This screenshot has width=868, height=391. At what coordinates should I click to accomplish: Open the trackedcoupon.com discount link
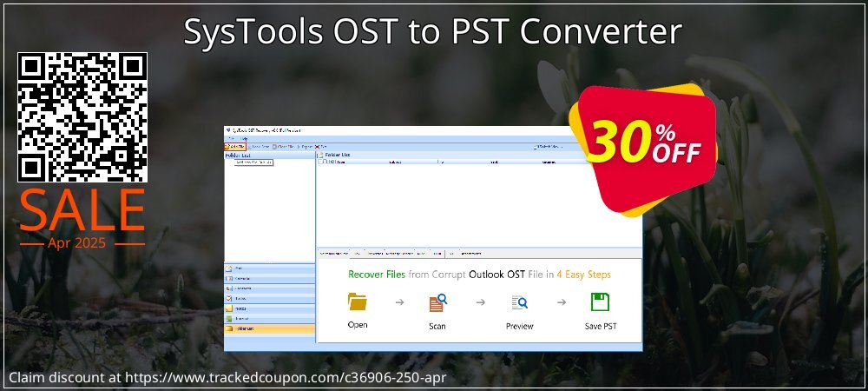point(285,378)
